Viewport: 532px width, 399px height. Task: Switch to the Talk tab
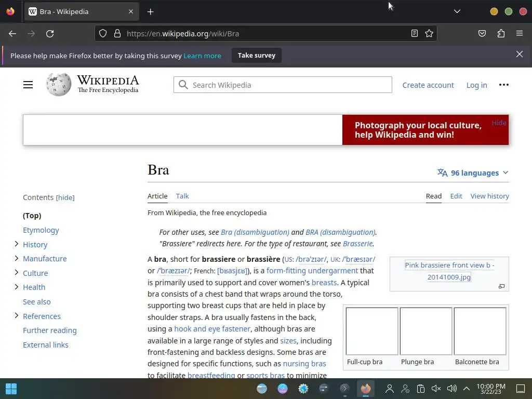pos(182,196)
